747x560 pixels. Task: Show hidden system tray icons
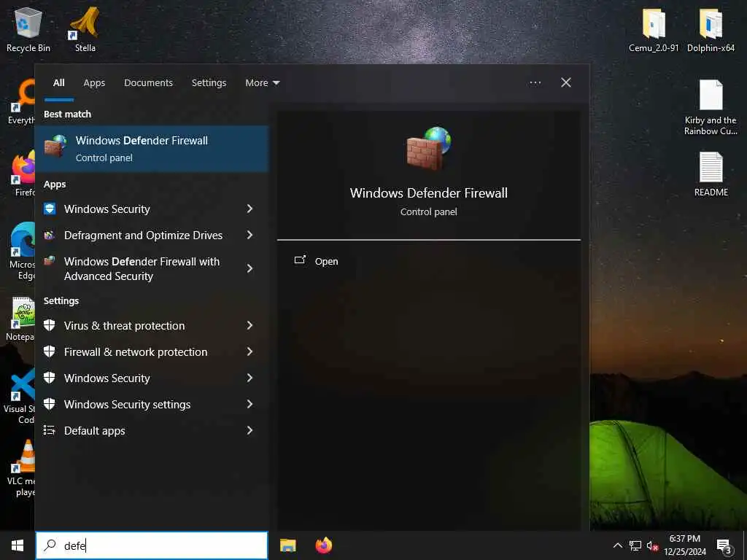pos(617,545)
